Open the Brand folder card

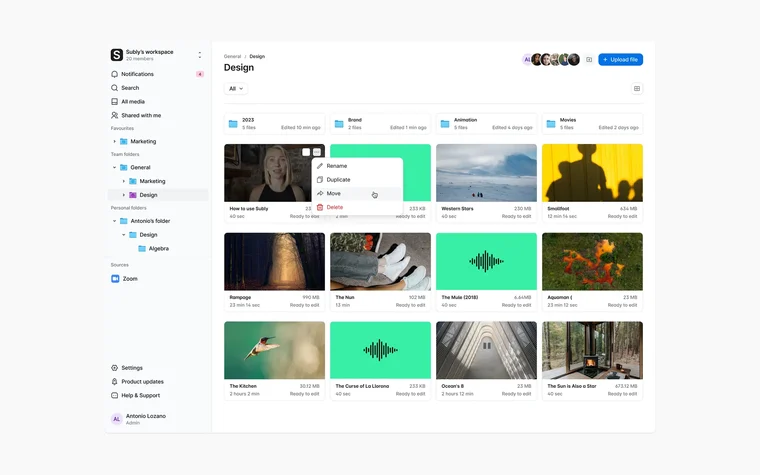(x=380, y=124)
